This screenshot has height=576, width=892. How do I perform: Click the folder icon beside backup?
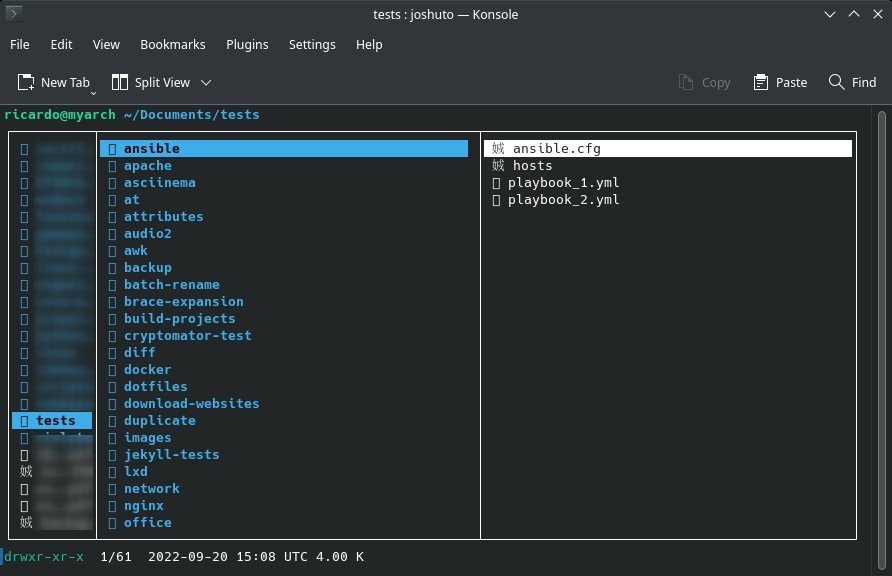pos(112,268)
